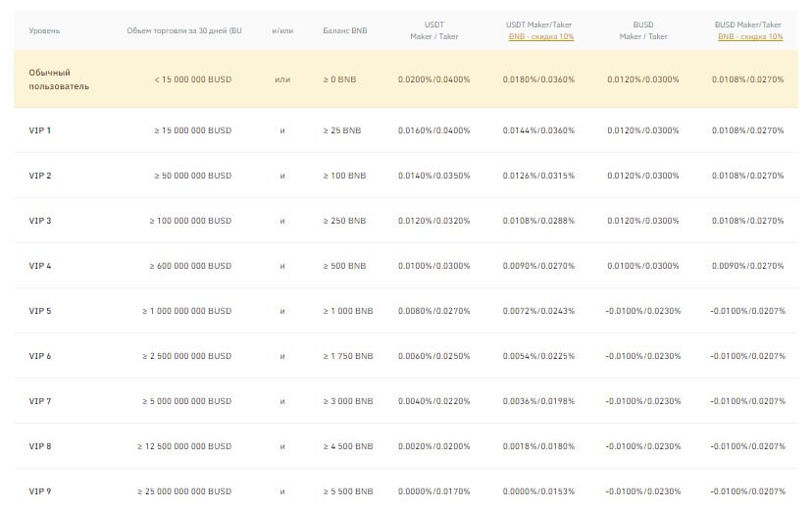Open the BNB discount link under BUSD Maker/Taker
Image resolution: width=812 pixels, height=513 pixels.
pyautogui.click(x=750, y=36)
